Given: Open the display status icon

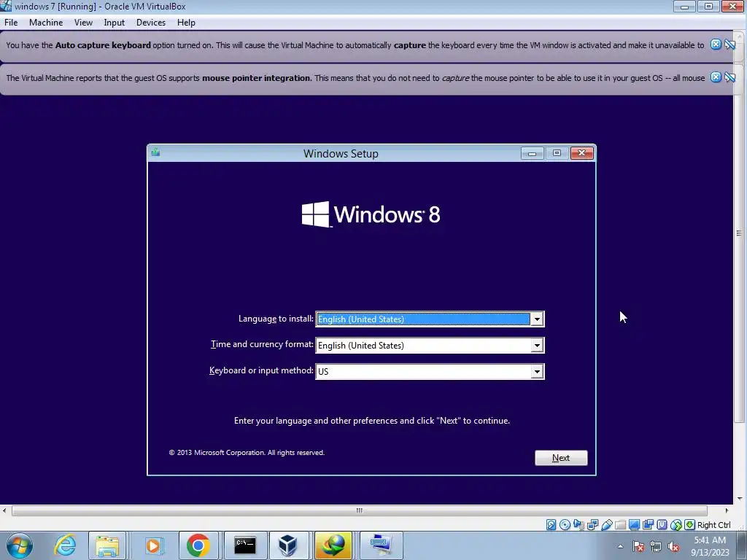Looking at the screenshot, I should point(634,525).
